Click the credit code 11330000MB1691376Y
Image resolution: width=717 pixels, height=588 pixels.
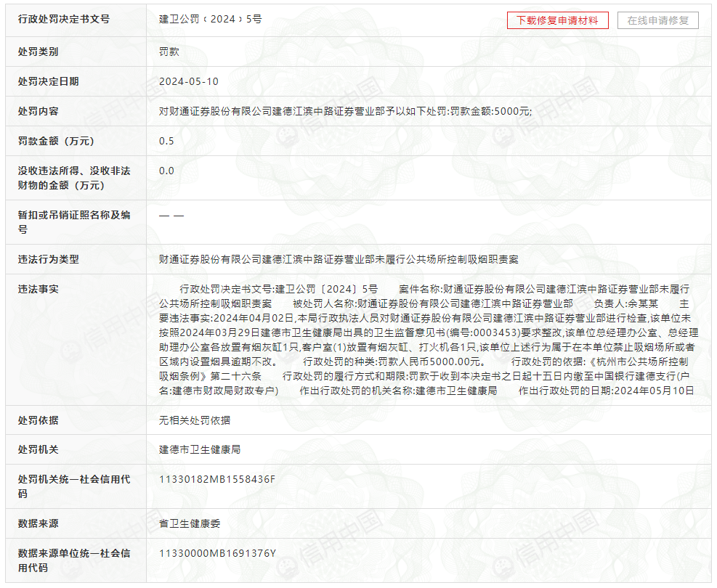point(217,553)
